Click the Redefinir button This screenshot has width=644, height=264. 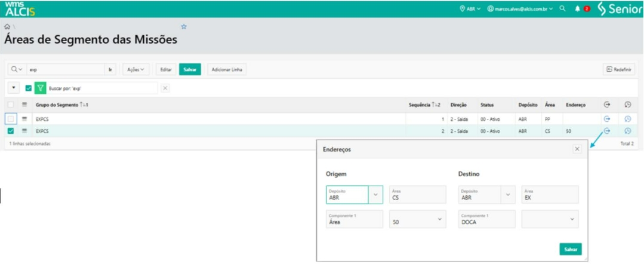point(619,69)
